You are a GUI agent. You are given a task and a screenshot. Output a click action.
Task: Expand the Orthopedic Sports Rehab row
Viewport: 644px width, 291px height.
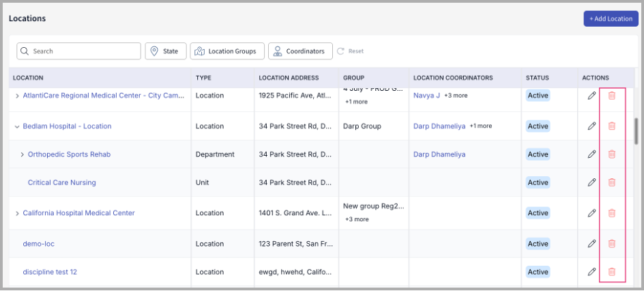point(23,154)
